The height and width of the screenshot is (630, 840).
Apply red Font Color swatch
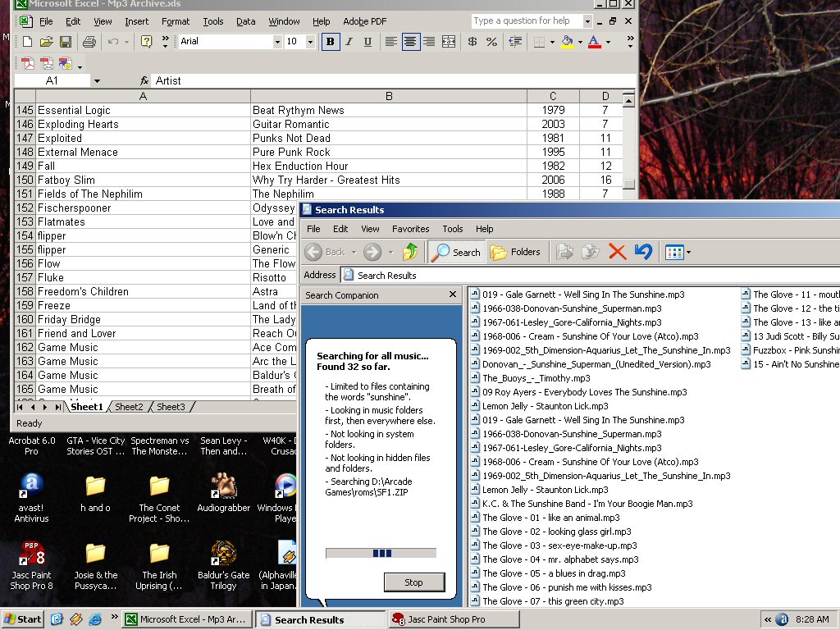point(594,42)
